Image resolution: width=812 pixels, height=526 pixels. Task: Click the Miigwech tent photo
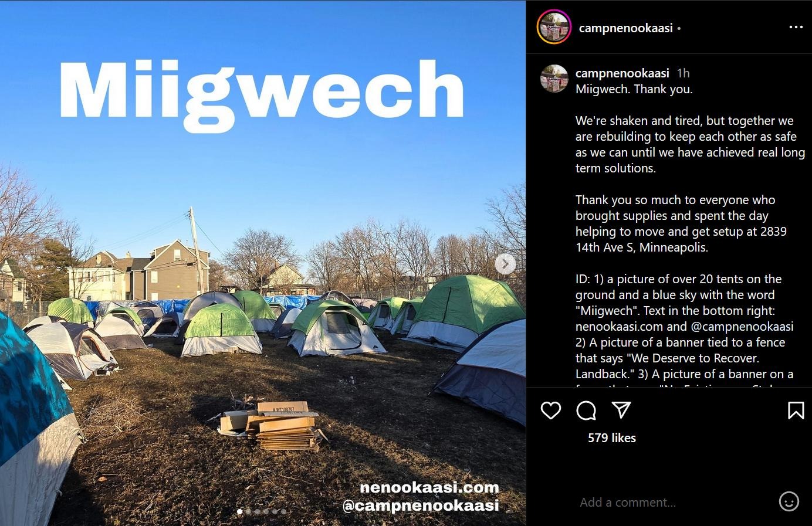(x=263, y=263)
